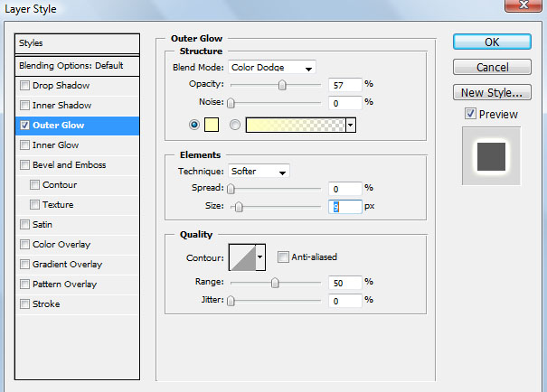Uncheck the Outer Glow checkbox
The image size is (547, 392).
24,125
